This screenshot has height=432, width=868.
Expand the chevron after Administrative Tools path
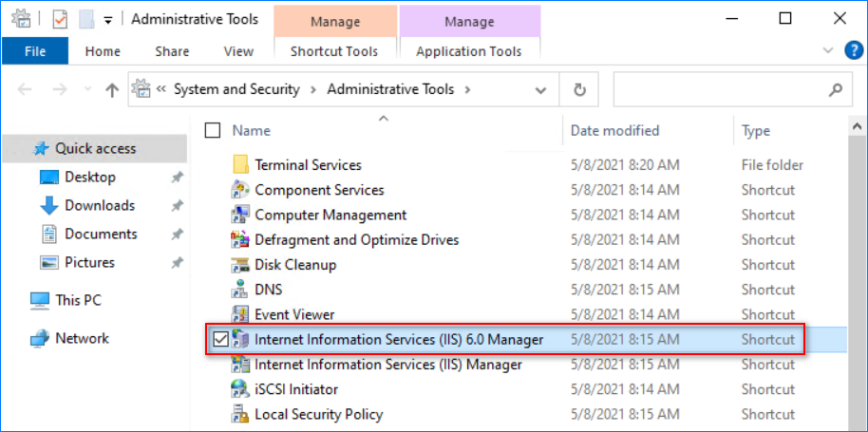coord(468,89)
